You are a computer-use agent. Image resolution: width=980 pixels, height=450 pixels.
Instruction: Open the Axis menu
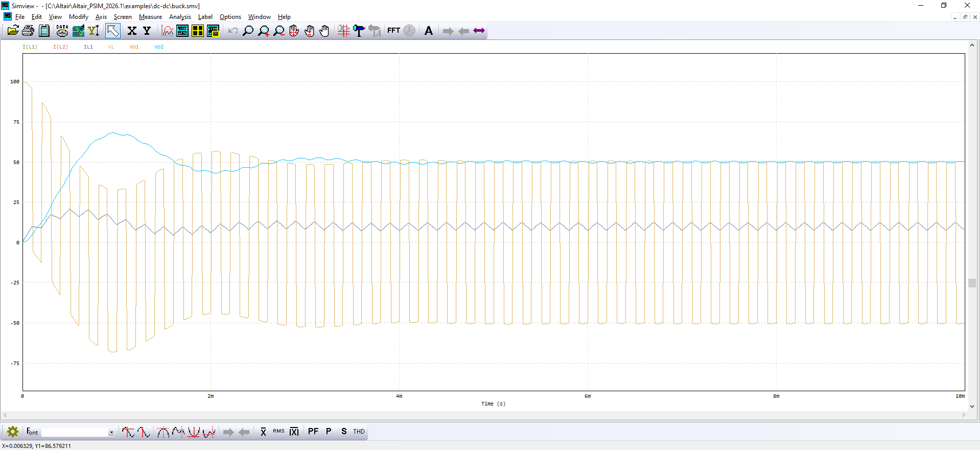tap(101, 17)
